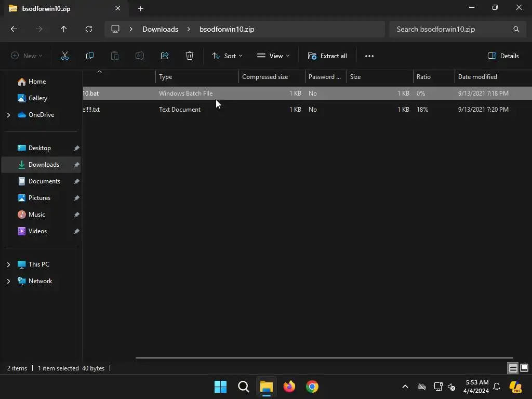532x399 pixels.
Task: Select Pictures in the sidebar
Action: (39, 198)
